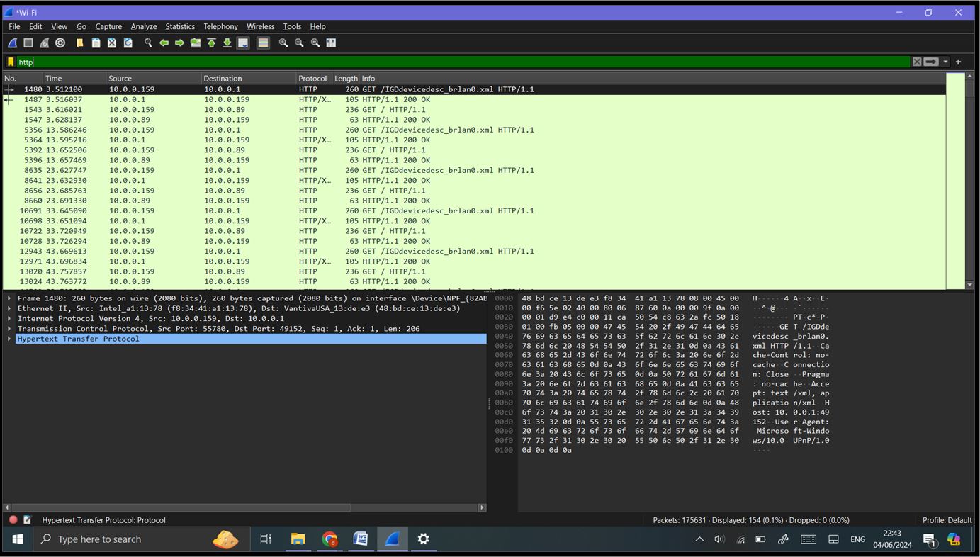Image resolution: width=980 pixels, height=557 pixels.
Task: Add a new filter button with plus
Action: (958, 62)
